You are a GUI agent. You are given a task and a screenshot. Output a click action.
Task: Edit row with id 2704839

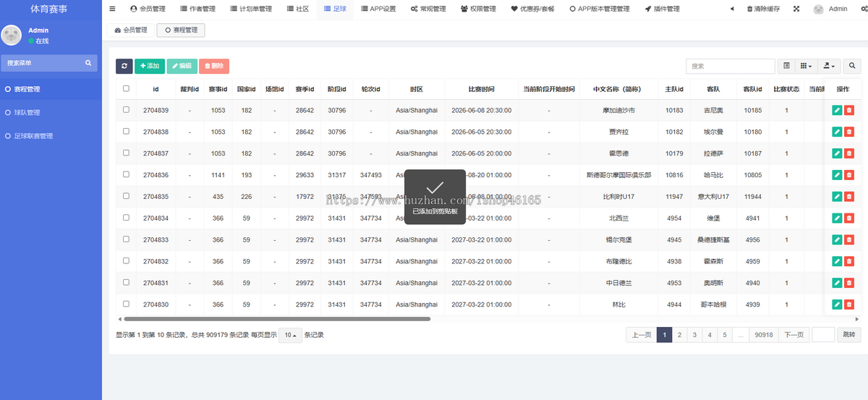point(837,110)
